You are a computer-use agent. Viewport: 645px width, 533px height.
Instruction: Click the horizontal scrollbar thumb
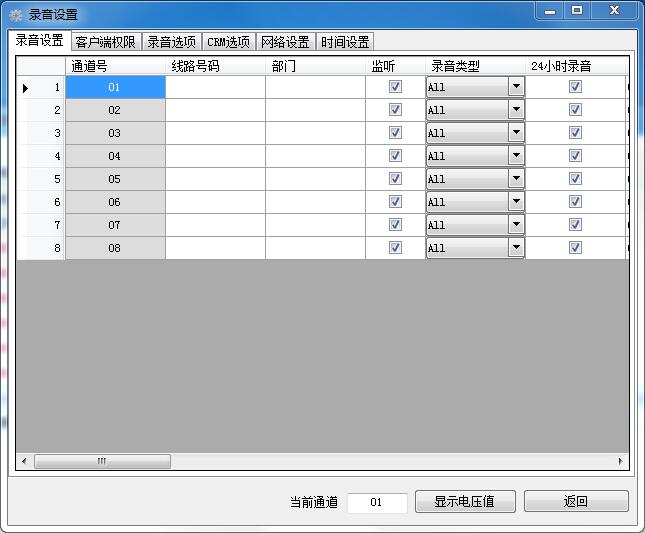102,461
